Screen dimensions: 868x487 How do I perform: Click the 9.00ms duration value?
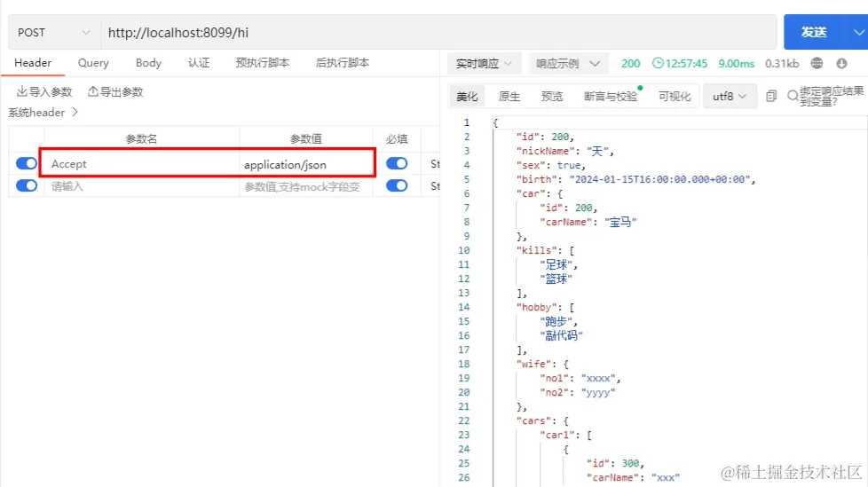tap(737, 63)
